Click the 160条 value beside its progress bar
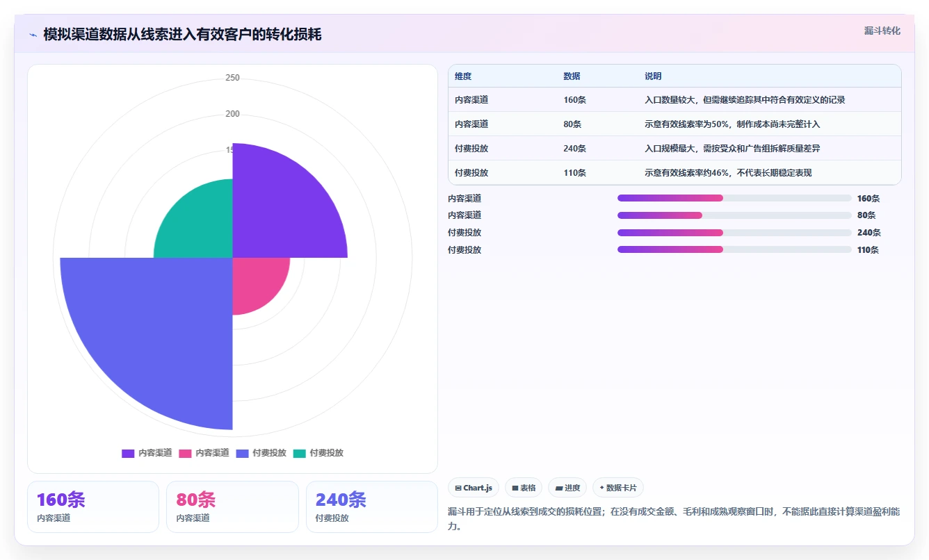929x560 pixels. pyautogui.click(x=869, y=199)
